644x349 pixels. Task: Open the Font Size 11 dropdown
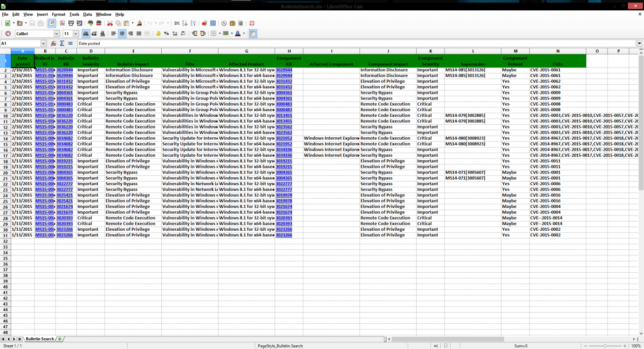[x=75, y=34]
